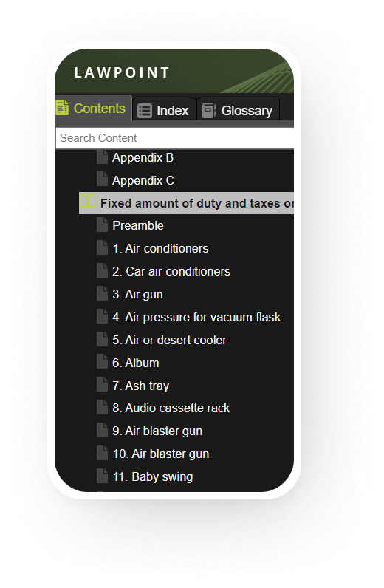Screen dimensions: 384x588
Task: Collapse the Fixed amount of duty section
Action: (186, 203)
